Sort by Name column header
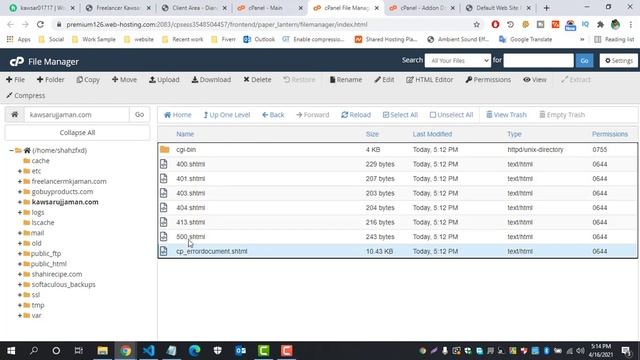 coord(185,134)
